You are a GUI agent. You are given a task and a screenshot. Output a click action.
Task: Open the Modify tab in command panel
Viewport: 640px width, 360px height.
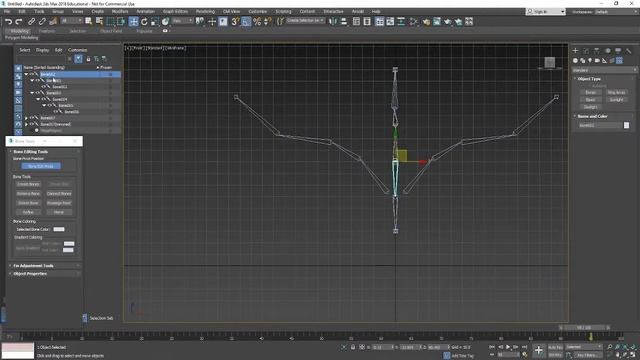(586, 51)
